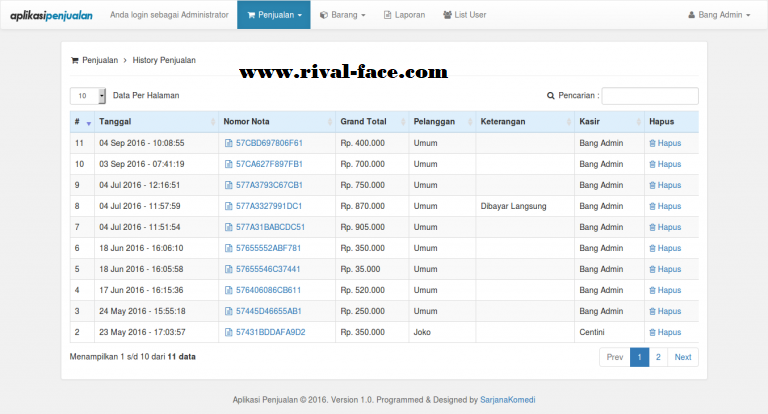Click Anda login sebagai Administrator text
This screenshot has width=768, height=414.
[x=169, y=15]
